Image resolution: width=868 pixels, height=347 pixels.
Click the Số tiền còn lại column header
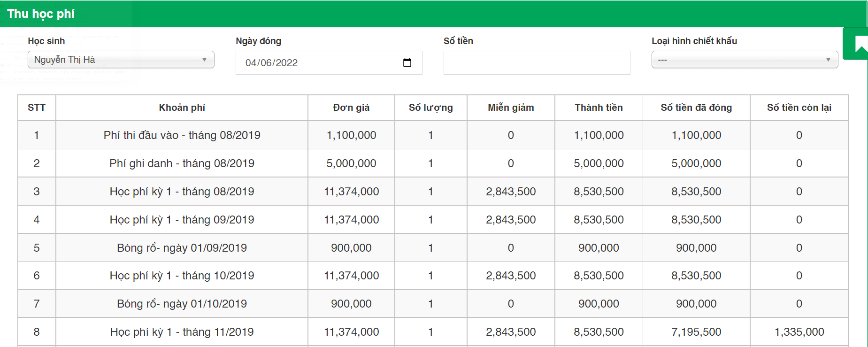(x=799, y=108)
